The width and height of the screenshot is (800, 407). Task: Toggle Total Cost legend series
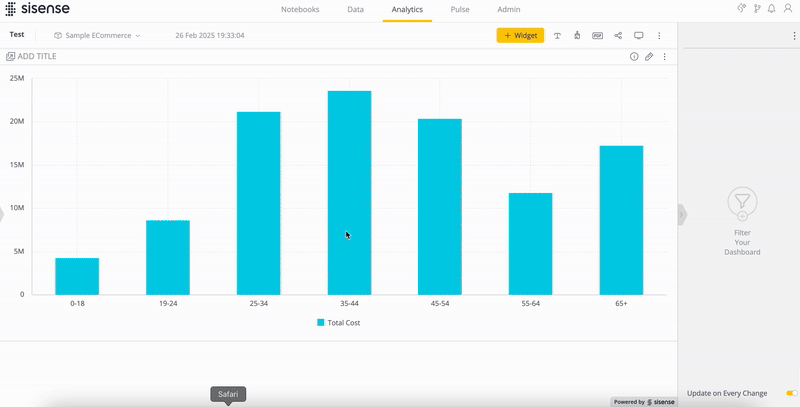click(339, 323)
